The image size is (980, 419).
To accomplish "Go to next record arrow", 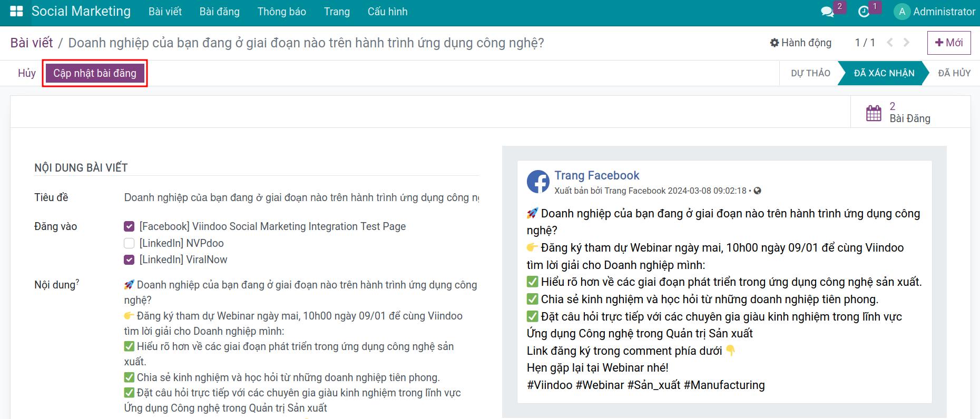I will point(906,43).
